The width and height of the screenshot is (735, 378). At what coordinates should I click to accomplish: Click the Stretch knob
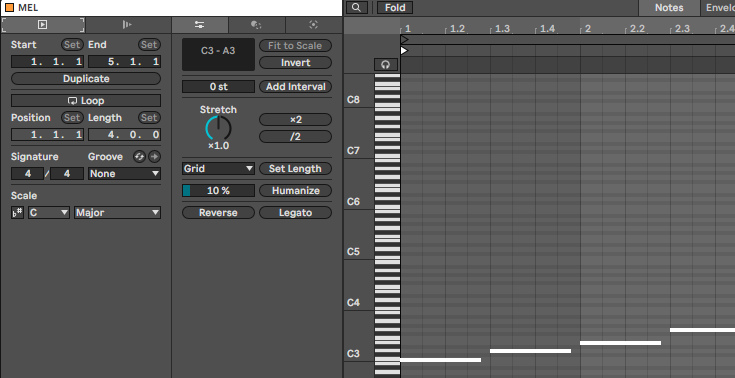click(218, 128)
